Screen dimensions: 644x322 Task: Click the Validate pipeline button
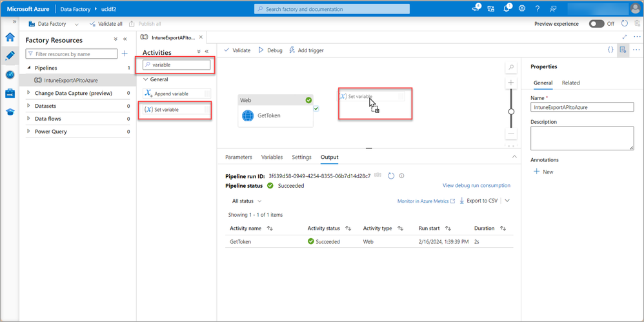(237, 50)
